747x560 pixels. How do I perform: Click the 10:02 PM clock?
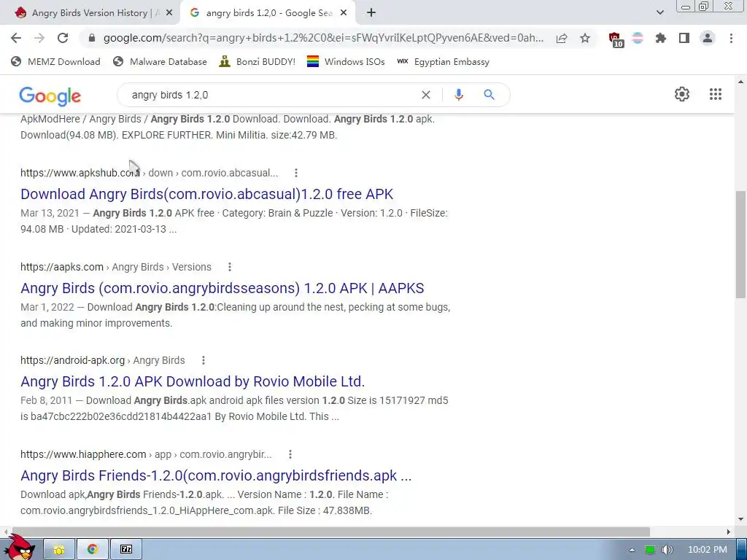[708, 550]
